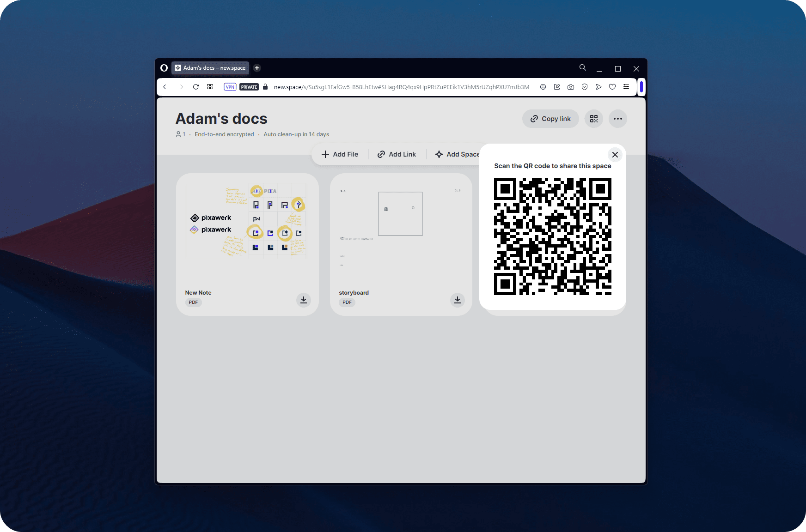806x532 pixels.
Task: Click the Adam's docs title heading
Action: pyautogui.click(x=221, y=119)
